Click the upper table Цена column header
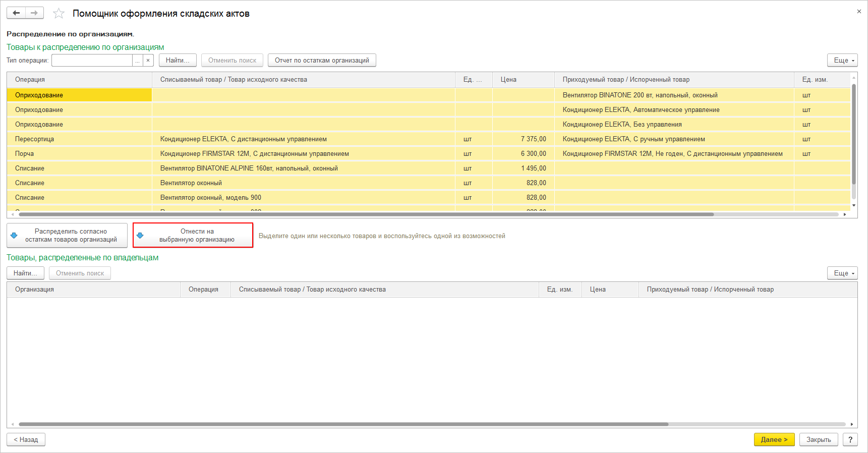The height and width of the screenshot is (453, 868). tap(524, 80)
